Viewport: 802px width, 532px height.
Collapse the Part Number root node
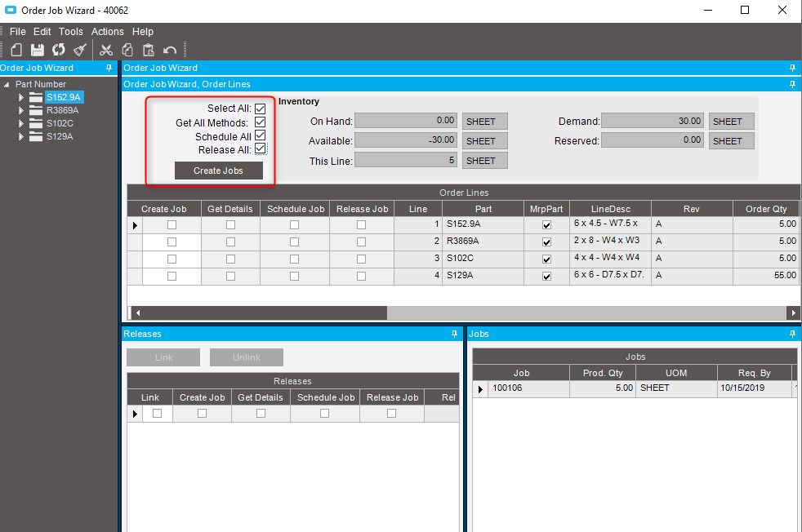(x=7, y=84)
